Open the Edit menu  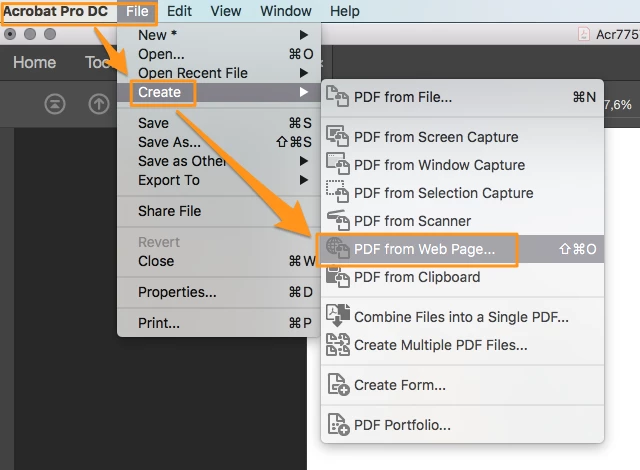[179, 11]
